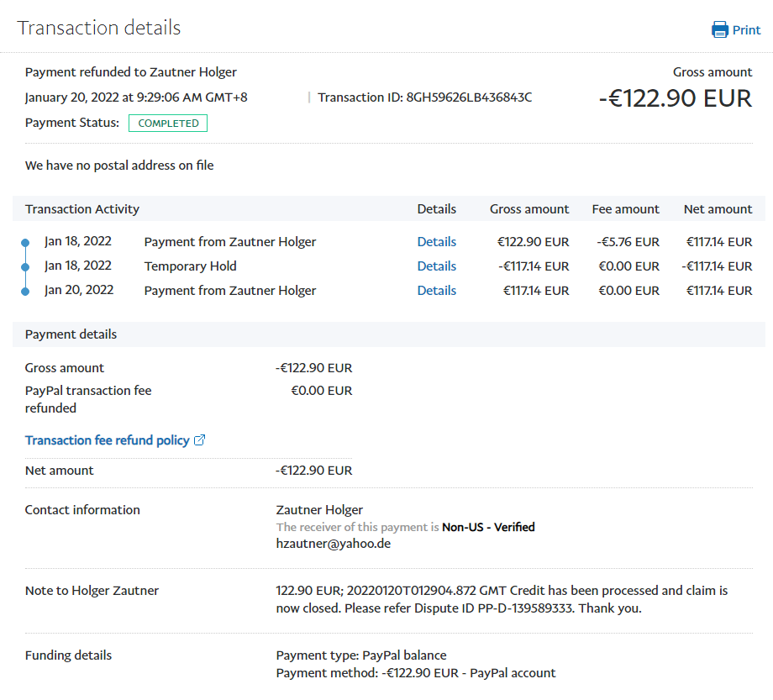Click the Print text label
Screen dimensions: 773x700
[746, 30]
